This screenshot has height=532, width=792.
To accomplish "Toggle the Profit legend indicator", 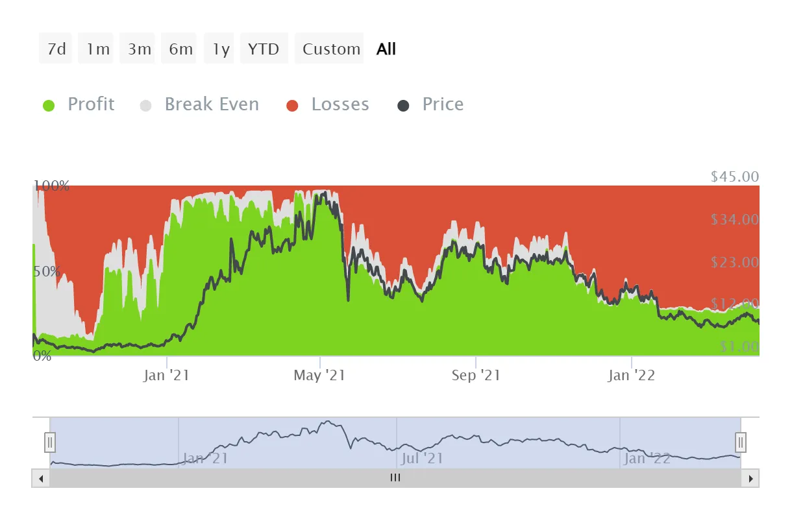I will click(x=78, y=104).
